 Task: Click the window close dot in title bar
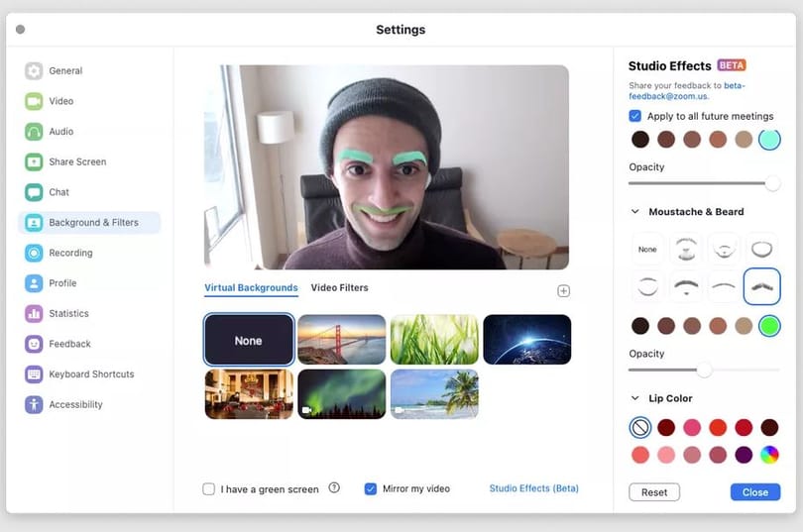21,29
